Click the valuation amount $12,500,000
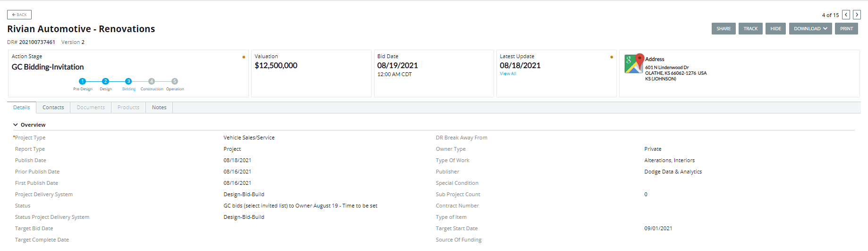This screenshot has height=251, width=868. pos(276,66)
